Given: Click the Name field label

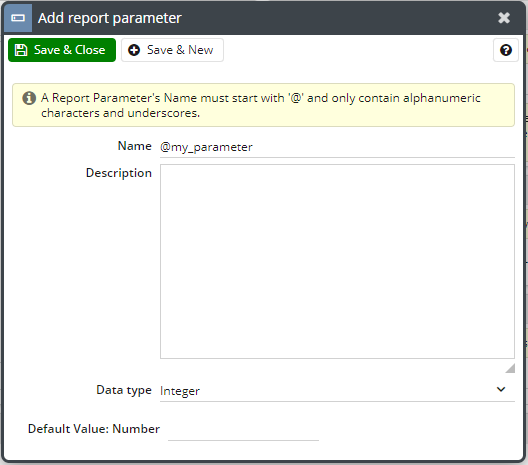Looking at the screenshot, I should click(134, 146).
